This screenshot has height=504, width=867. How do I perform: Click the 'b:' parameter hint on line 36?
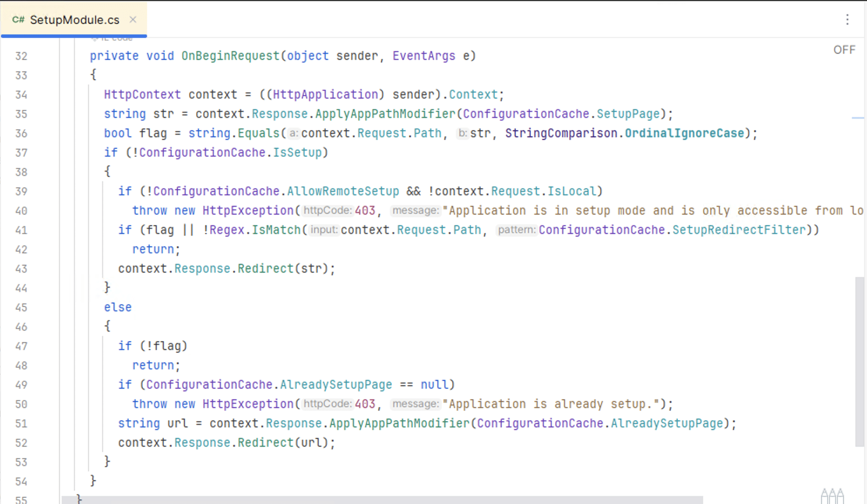point(462,133)
